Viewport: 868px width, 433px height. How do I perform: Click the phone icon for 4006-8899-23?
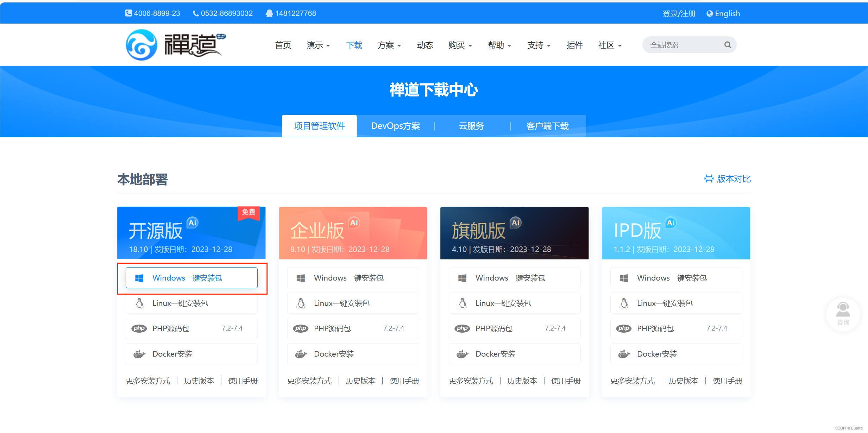click(128, 13)
